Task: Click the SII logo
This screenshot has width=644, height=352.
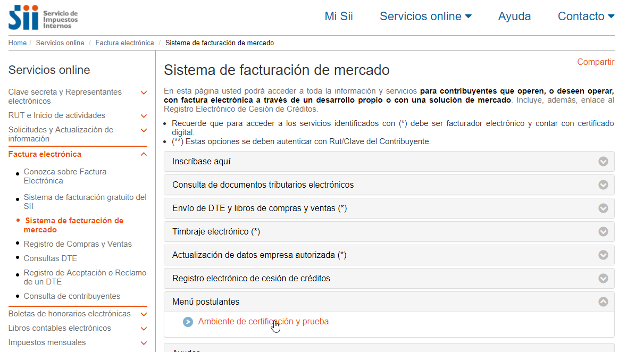Action: point(43,17)
